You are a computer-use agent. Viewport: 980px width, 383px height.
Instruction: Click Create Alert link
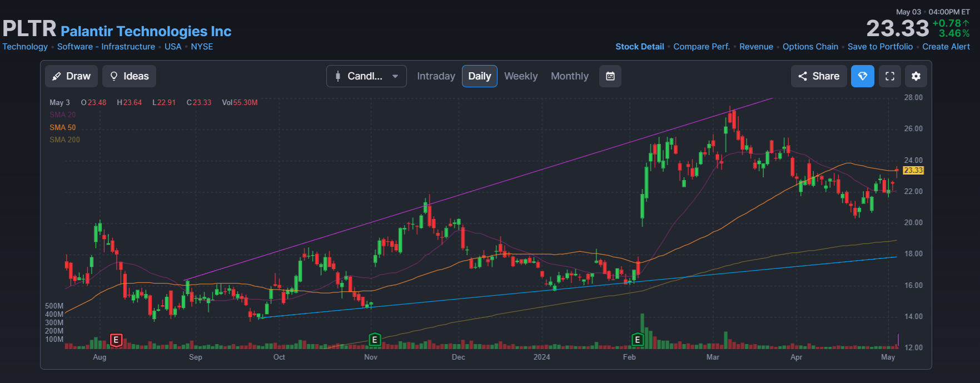946,47
